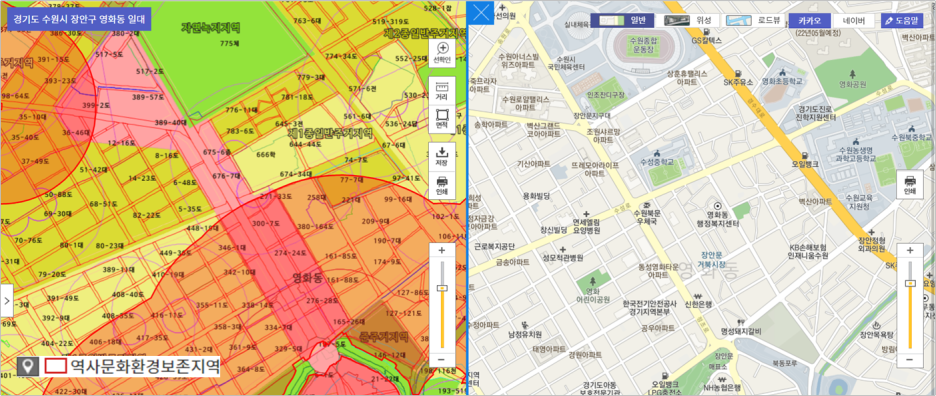The width and height of the screenshot is (936, 396).
Task: Click parcel 644-44도 on zoning map
Action: (x=306, y=144)
